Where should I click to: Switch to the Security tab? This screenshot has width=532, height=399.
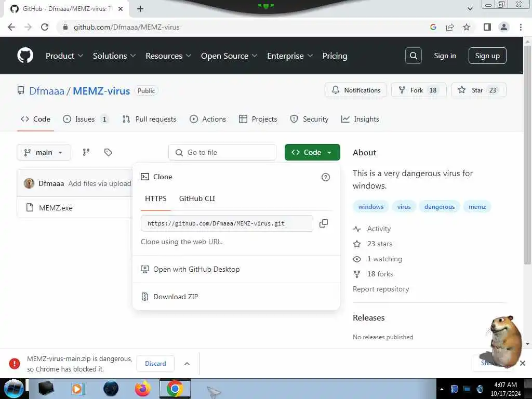[x=309, y=119]
